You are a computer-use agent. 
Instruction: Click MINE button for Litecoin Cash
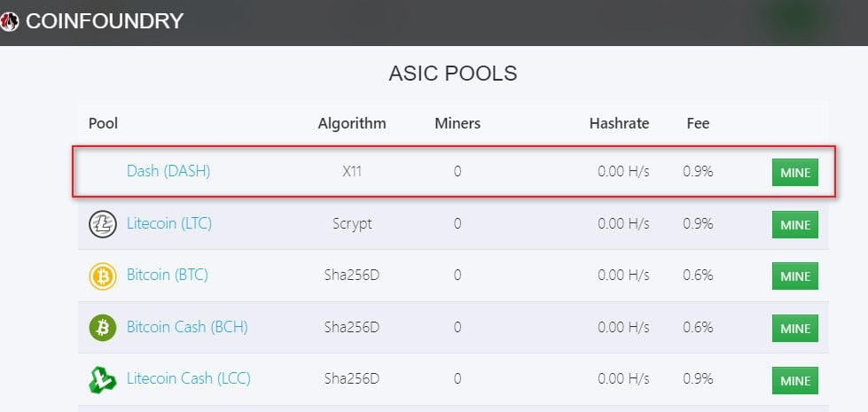click(795, 380)
